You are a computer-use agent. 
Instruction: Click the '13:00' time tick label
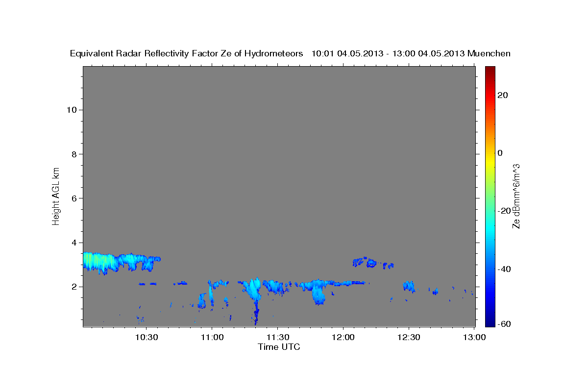coord(474,337)
